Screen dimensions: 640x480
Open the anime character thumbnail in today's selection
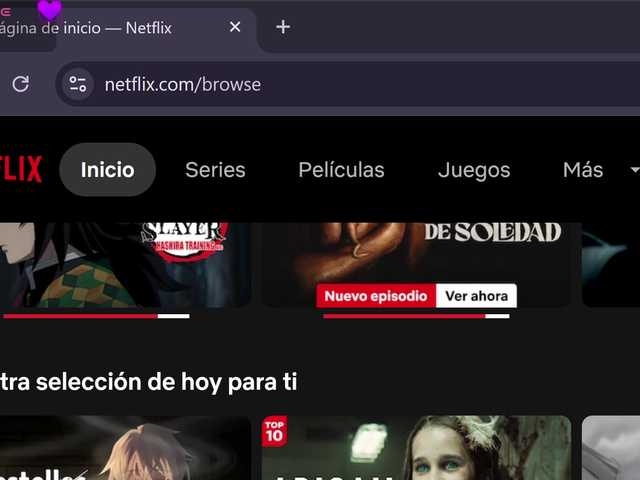coord(125,448)
